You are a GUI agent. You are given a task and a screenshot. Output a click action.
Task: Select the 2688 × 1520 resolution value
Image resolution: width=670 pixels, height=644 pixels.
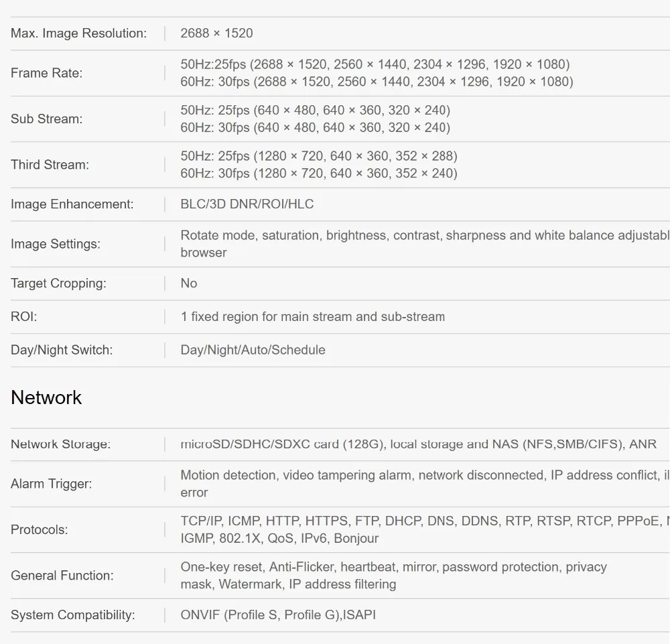click(216, 34)
